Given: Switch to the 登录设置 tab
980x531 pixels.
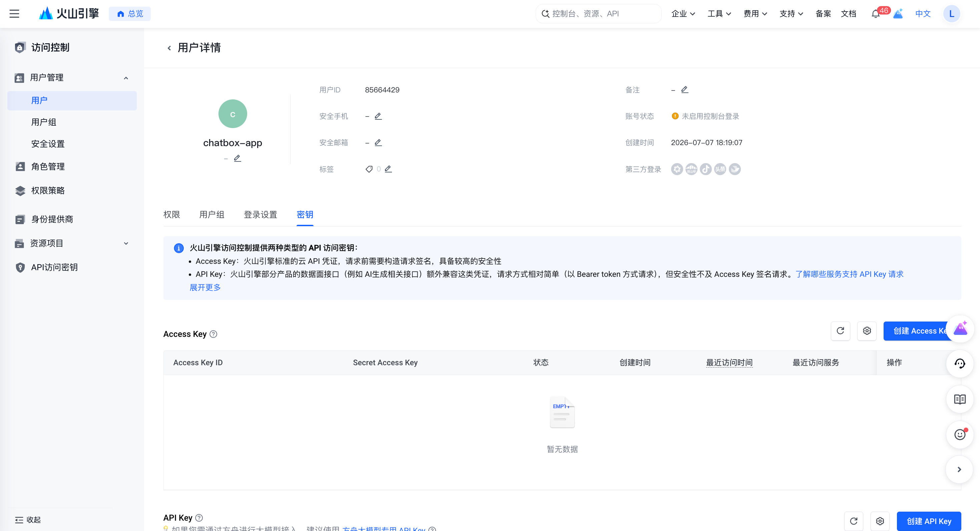Looking at the screenshot, I should click(x=260, y=214).
